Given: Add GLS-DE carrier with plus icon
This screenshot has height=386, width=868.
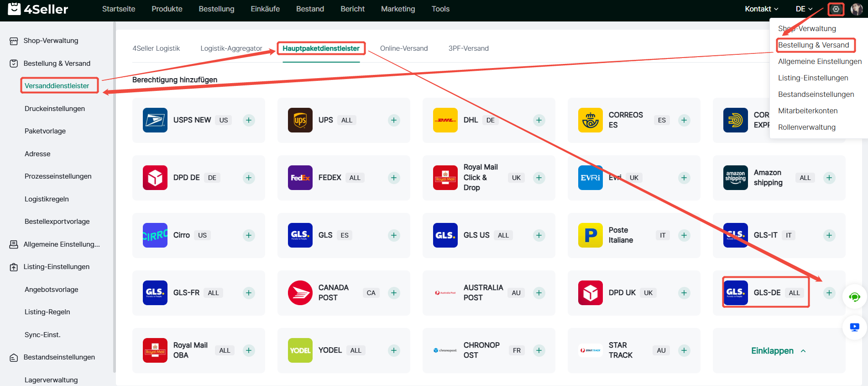Looking at the screenshot, I should coord(829,293).
